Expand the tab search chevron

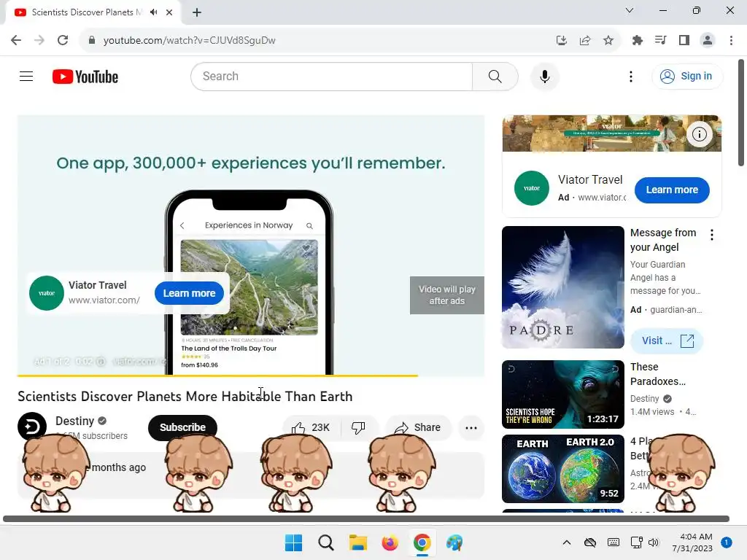coord(630,10)
